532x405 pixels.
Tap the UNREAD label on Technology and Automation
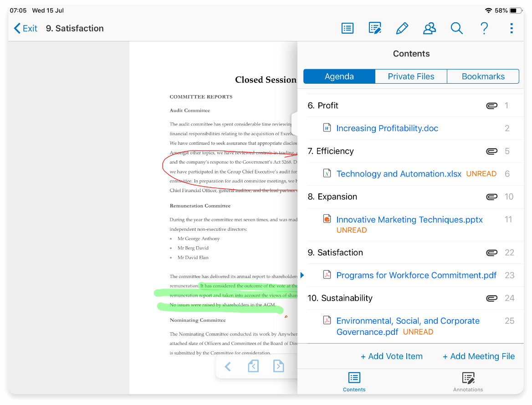481,174
